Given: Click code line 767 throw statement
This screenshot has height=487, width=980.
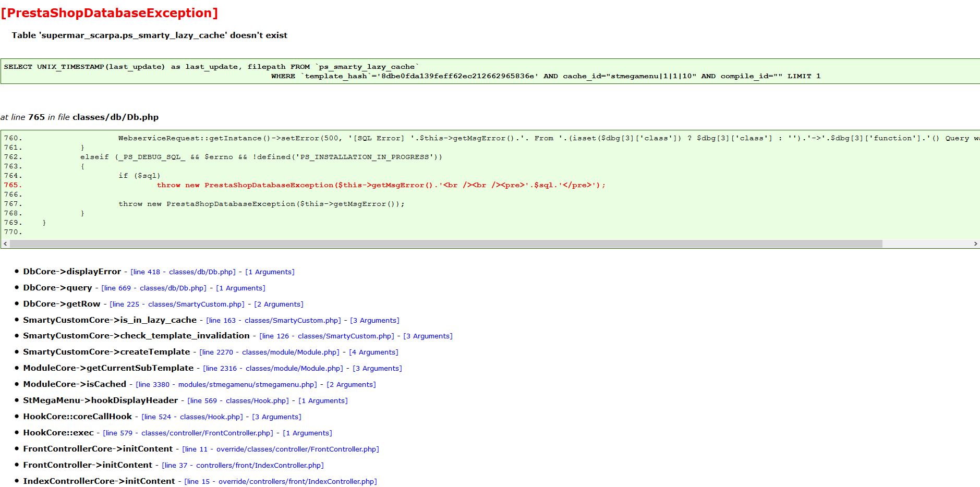Looking at the screenshot, I should click(x=261, y=204).
